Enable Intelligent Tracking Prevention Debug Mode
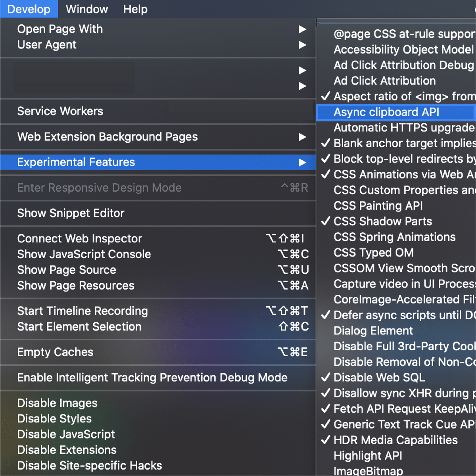This screenshot has width=476, height=476. click(x=152, y=378)
